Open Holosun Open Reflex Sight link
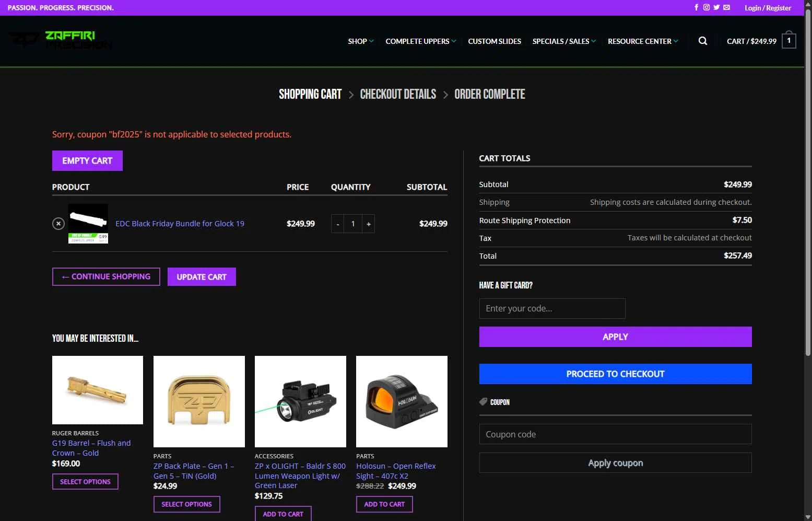Screen dimensions: 812x521 tap(396, 471)
